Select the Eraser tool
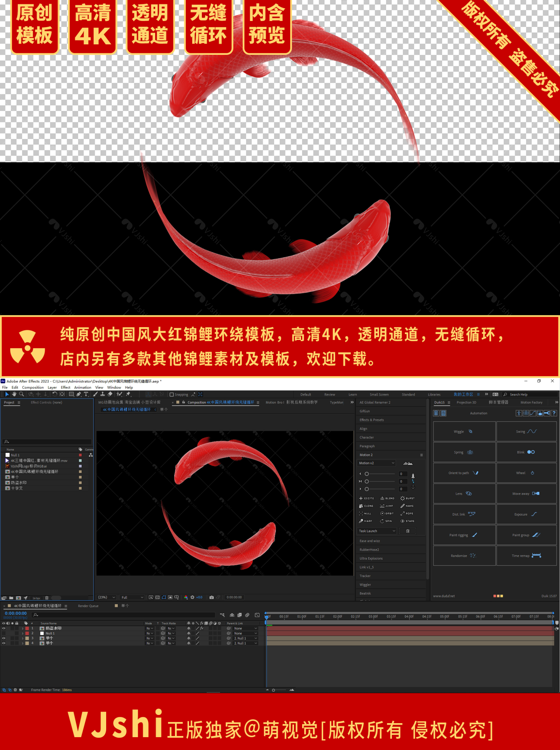Image resolution: width=560 pixels, height=750 pixels. coord(110,394)
